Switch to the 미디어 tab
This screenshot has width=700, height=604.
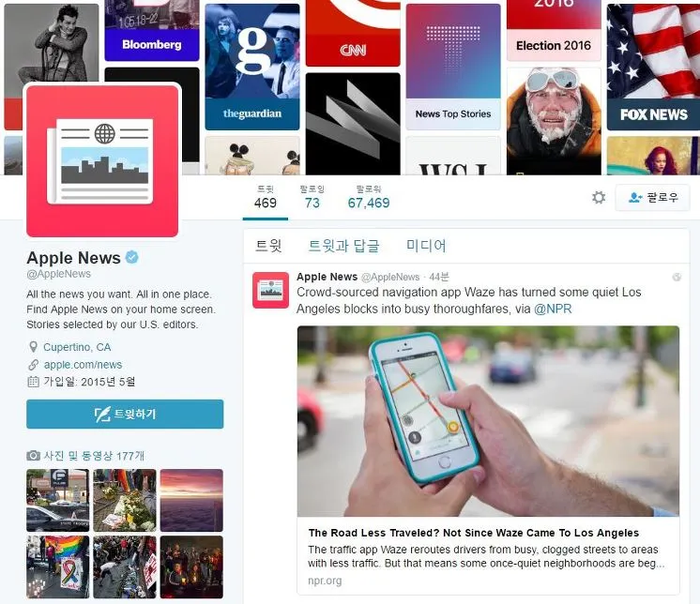pyautogui.click(x=425, y=246)
